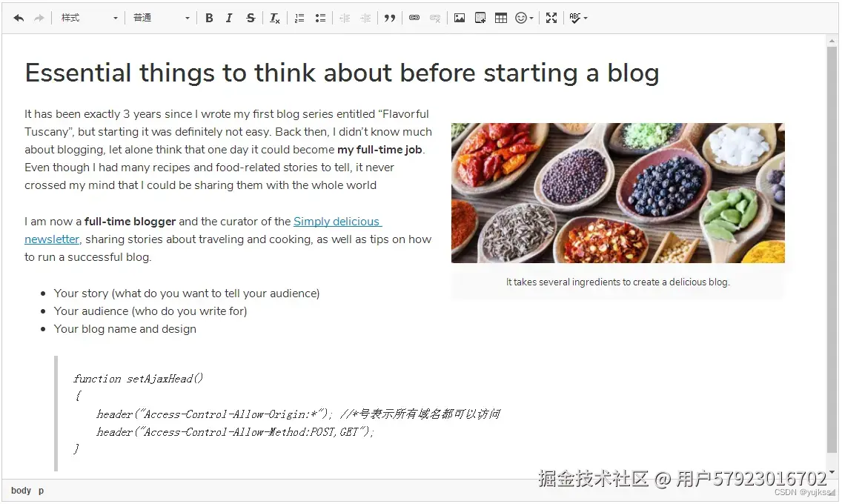Screen dimensions: 842x504
Task: Insert an image
Action: pyautogui.click(x=460, y=19)
